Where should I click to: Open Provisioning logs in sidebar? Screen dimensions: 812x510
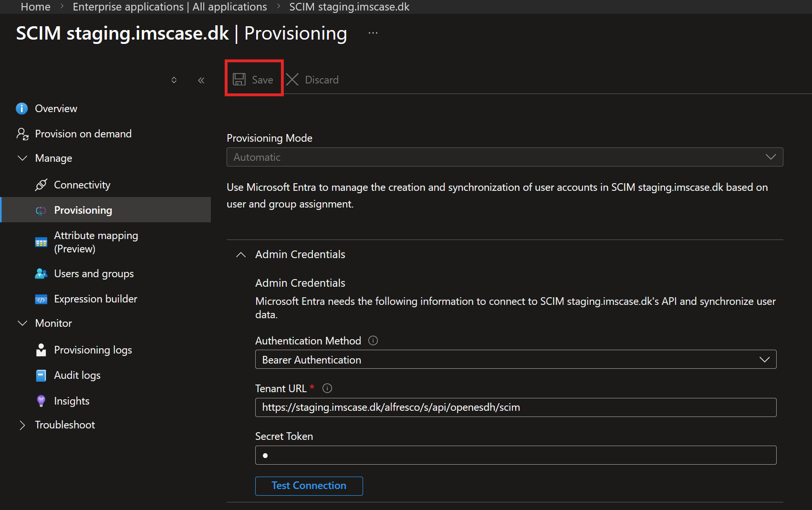pos(93,350)
